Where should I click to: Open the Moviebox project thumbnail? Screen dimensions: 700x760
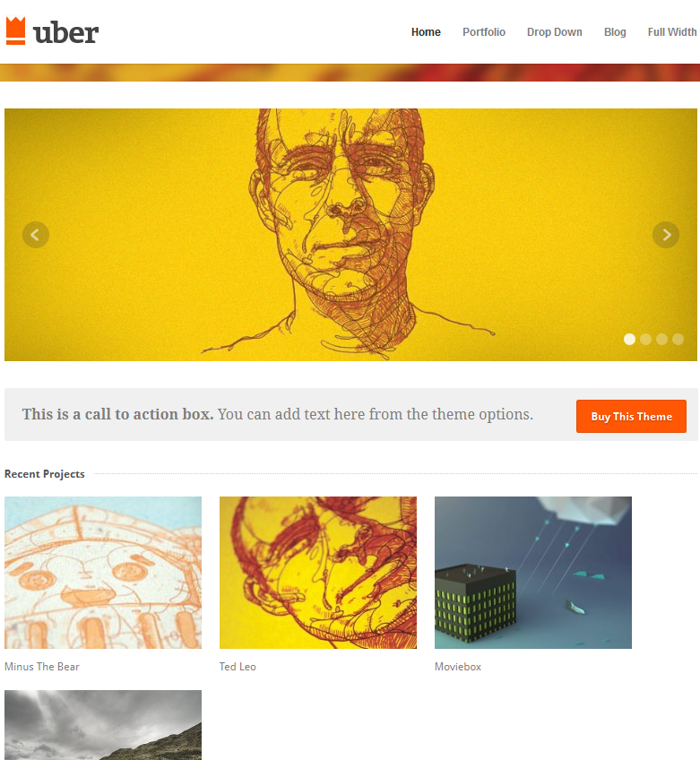click(x=533, y=573)
